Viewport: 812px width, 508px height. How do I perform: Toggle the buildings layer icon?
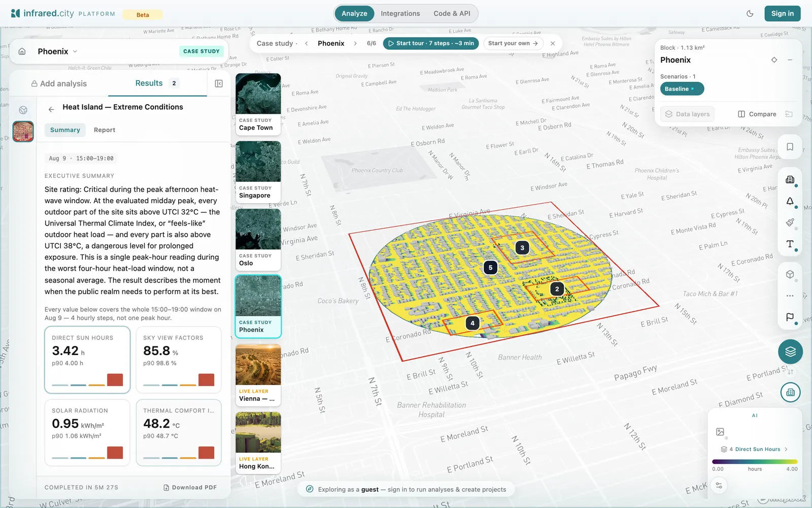(x=790, y=179)
